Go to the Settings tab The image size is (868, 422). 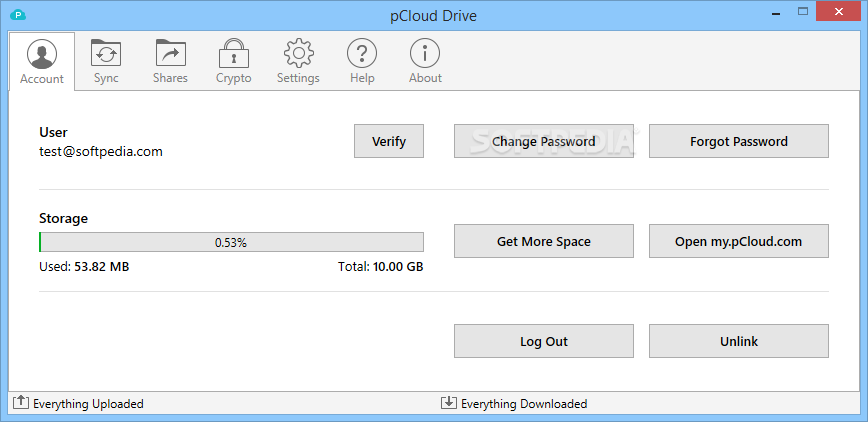pyautogui.click(x=298, y=61)
